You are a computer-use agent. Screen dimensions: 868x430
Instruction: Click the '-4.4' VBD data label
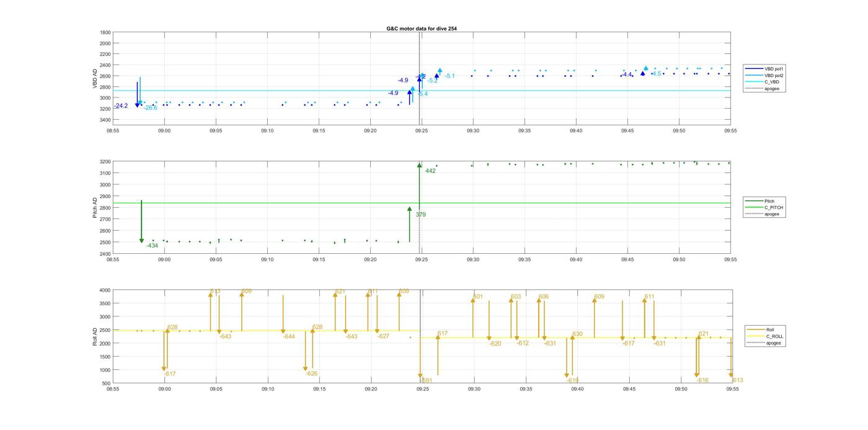click(x=627, y=75)
